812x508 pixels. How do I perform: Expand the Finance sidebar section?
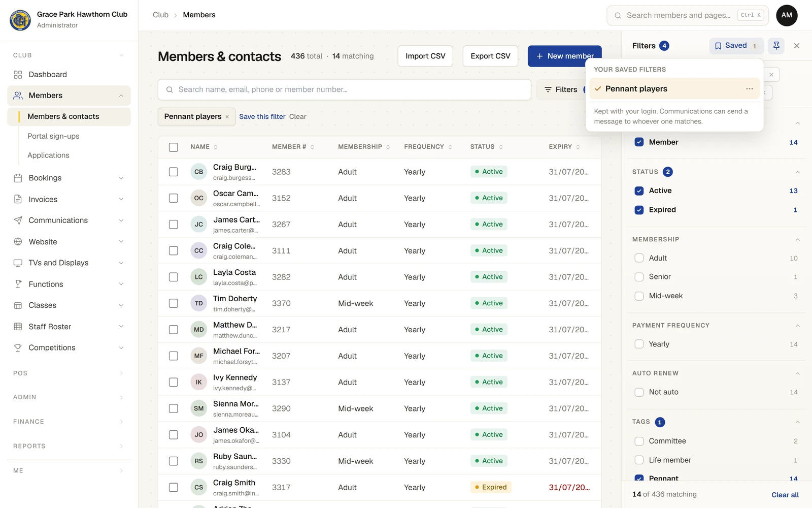[x=69, y=422]
